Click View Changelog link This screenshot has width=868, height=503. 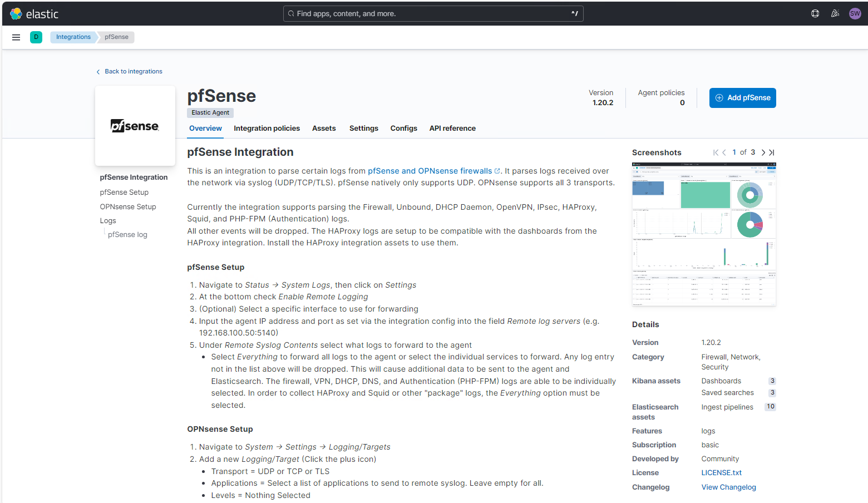(x=728, y=487)
